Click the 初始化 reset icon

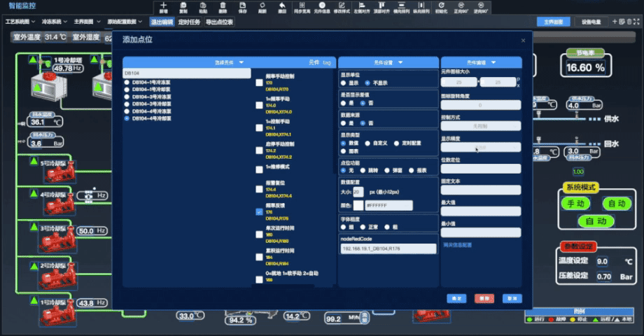click(x=441, y=6)
